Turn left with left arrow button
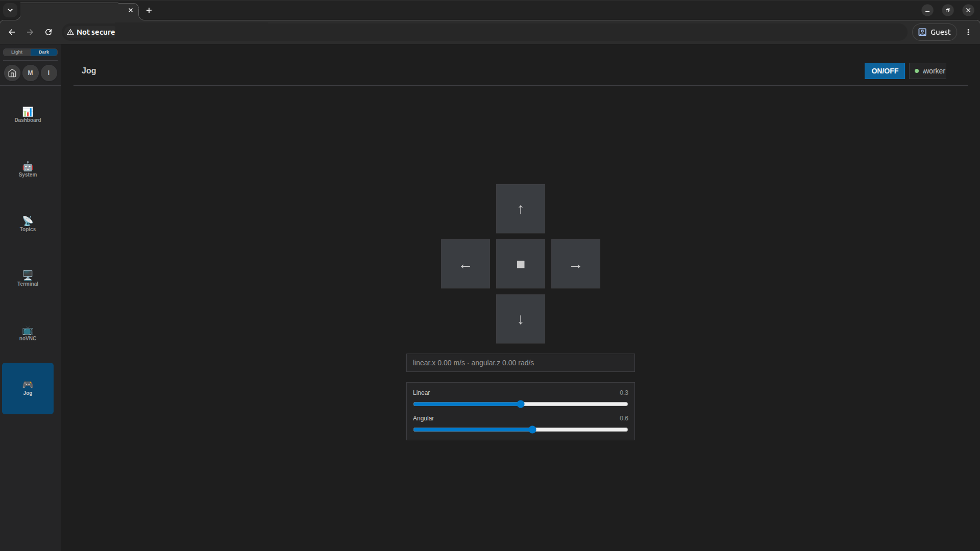 (x=465, y=264)
